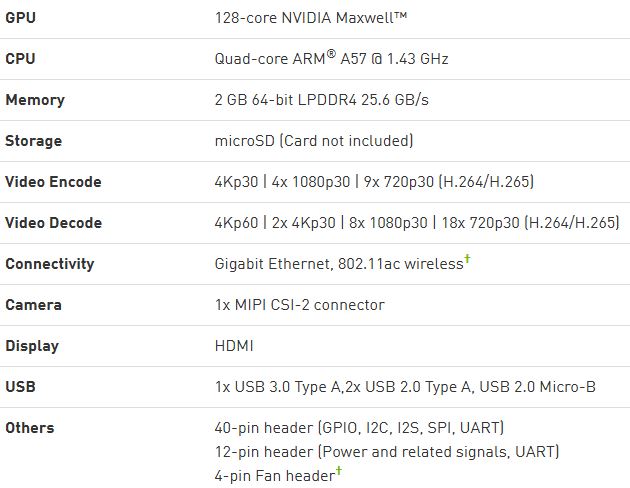Click the CPU row label
630x488 pixels.
point(20,58)
